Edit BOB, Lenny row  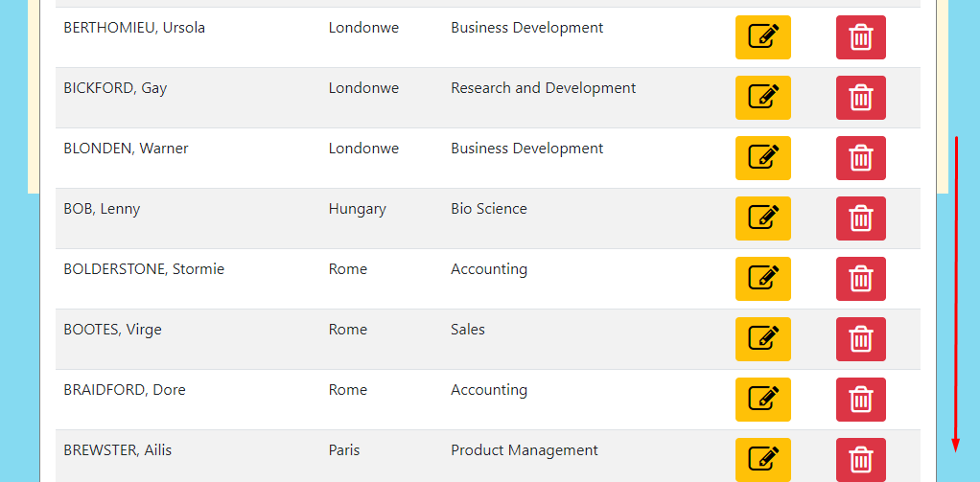click(x=762, y=218)
